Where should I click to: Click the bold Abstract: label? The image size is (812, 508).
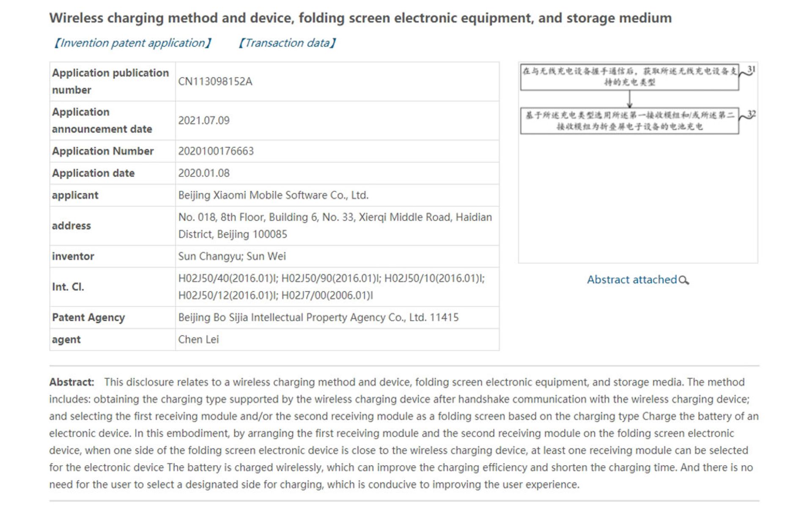[71, 382]
